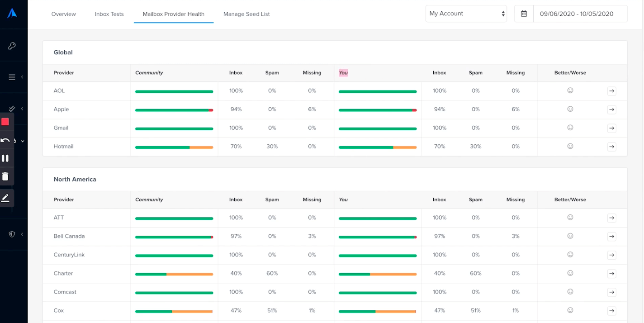Open the Manage Seed List tab
Image resolution: width=644 pixels, height=323 pixels.
pos(246,14)
